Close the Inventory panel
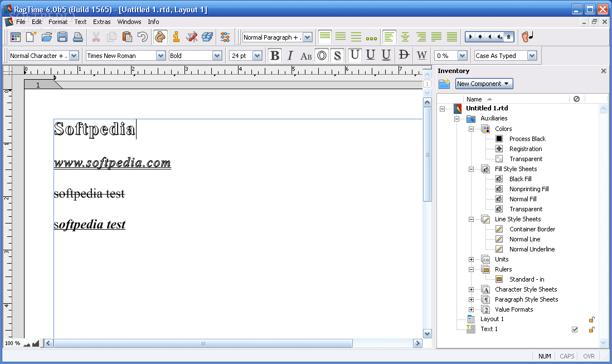 [604, 71]
